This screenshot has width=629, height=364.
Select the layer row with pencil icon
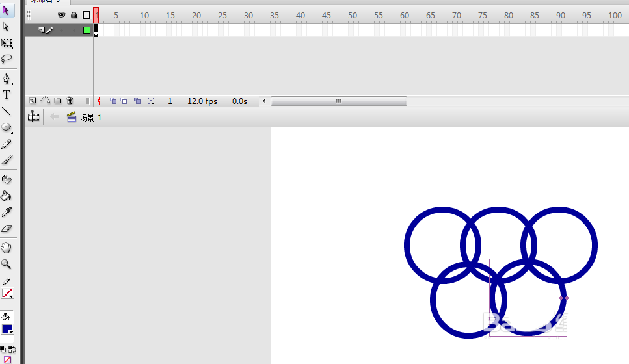pyautogui.click(x=59, y=30)
